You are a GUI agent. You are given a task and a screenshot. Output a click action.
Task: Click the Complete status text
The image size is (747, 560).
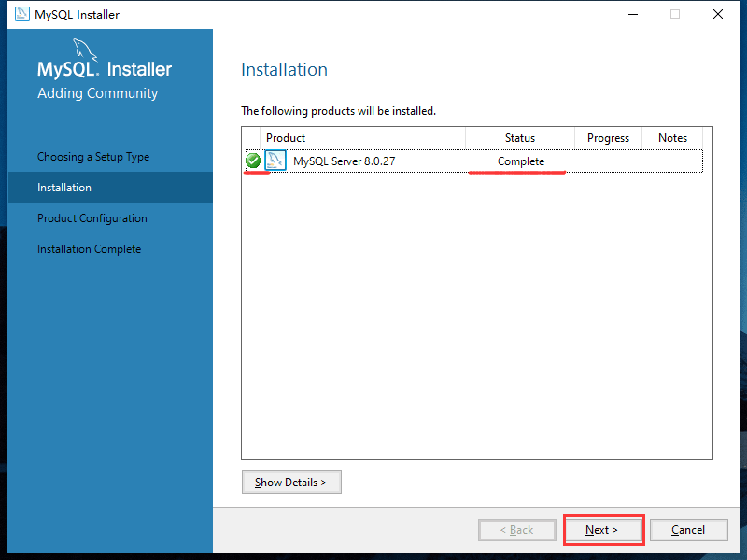[521, 161]
